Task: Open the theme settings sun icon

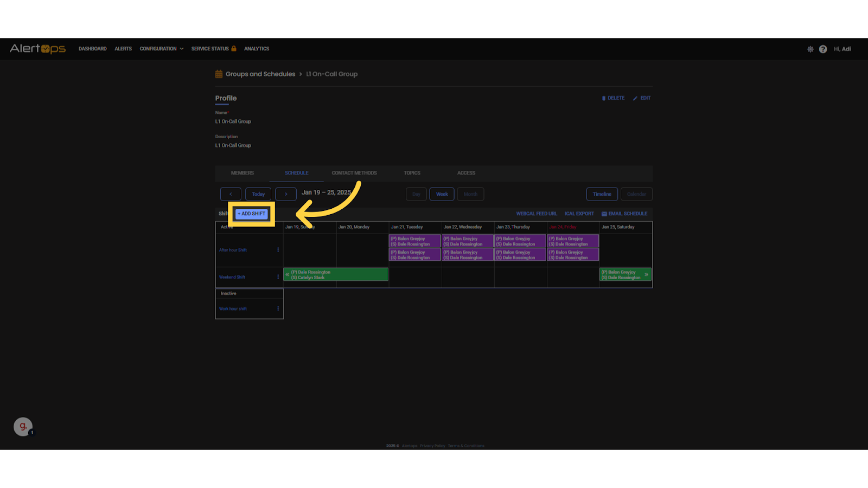Action: pos(810,49)
